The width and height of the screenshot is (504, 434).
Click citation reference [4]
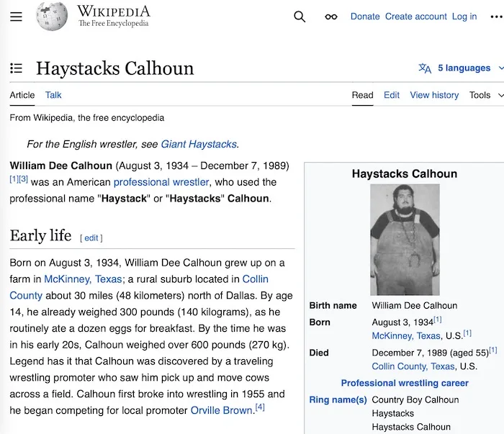(260, 407)
